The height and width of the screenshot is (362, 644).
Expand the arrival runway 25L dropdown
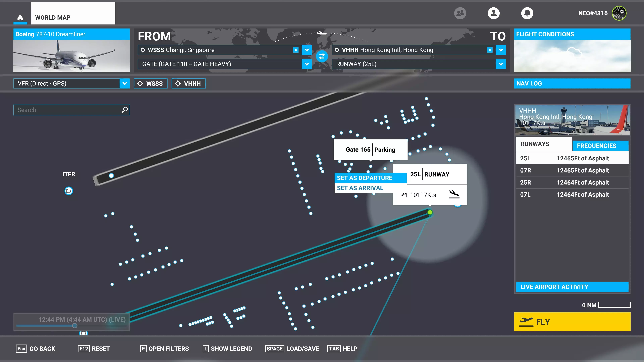(501, 64)
